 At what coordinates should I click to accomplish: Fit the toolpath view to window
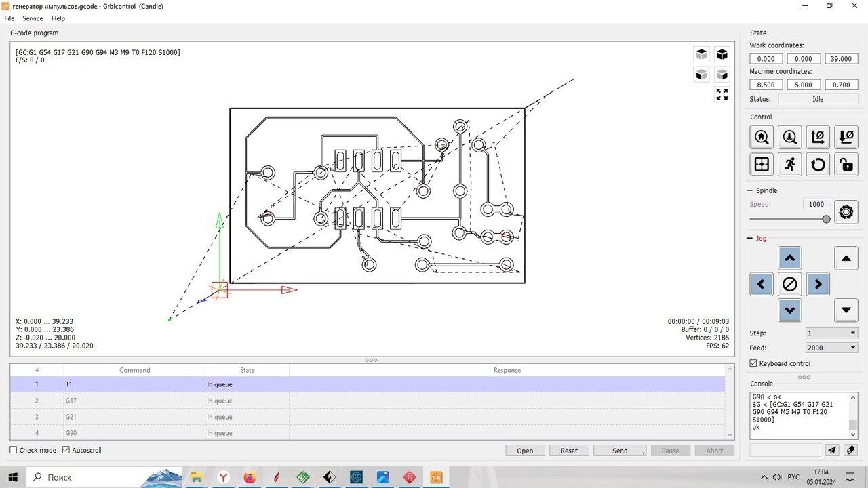click(722, 94)
